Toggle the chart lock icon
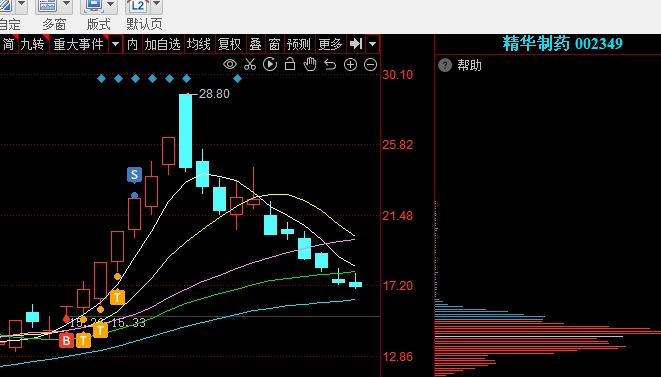The height and width of the screenshot is (377, 661). pos(290,64)
